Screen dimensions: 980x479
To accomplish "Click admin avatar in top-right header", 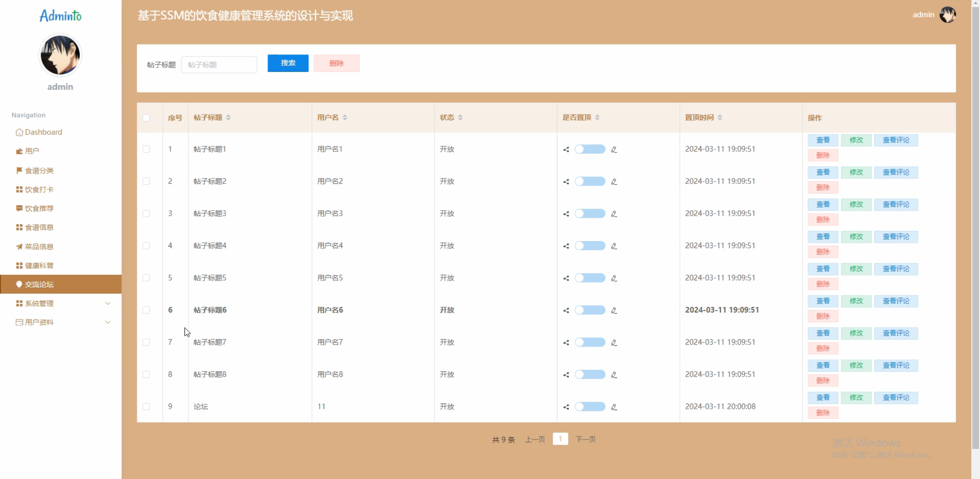I will (948, 15).
